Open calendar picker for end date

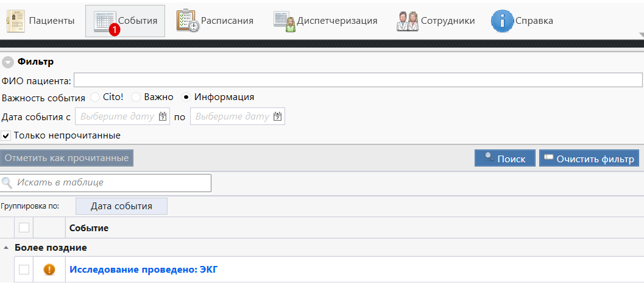pyautogui.click(x=278, y=117)
